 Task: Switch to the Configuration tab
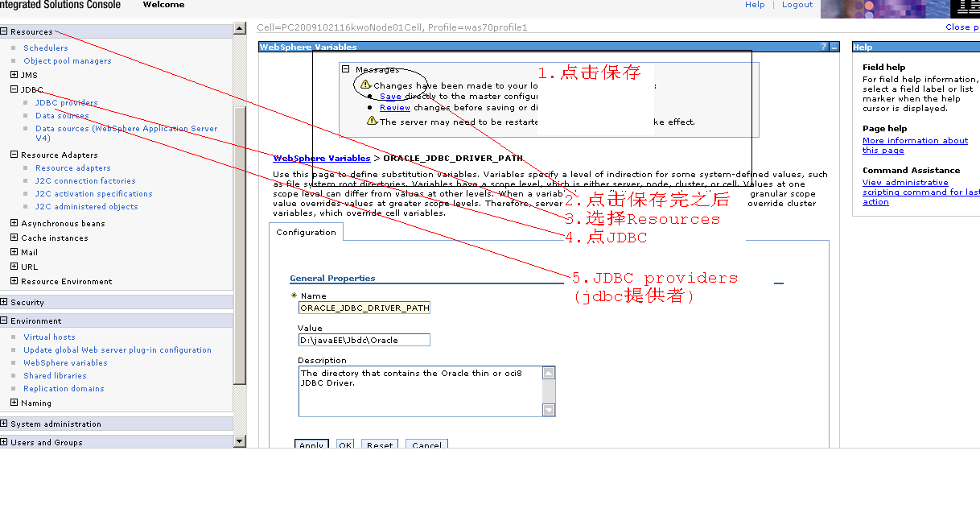[x=306, y=231]
